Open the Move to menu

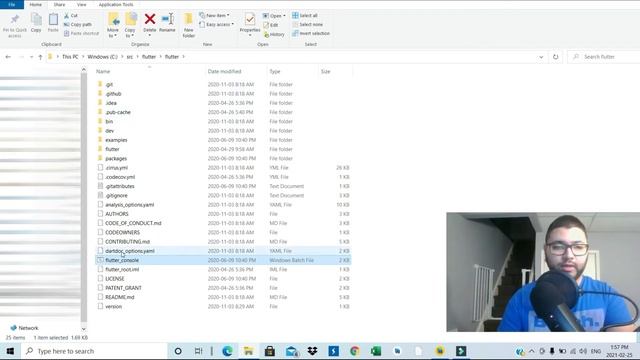tap(113, 25)
